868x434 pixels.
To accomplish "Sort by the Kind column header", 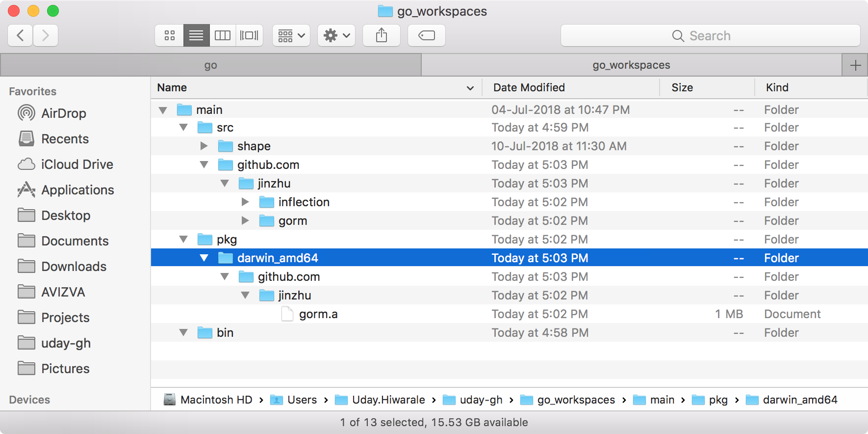I will tap(811, 88).
